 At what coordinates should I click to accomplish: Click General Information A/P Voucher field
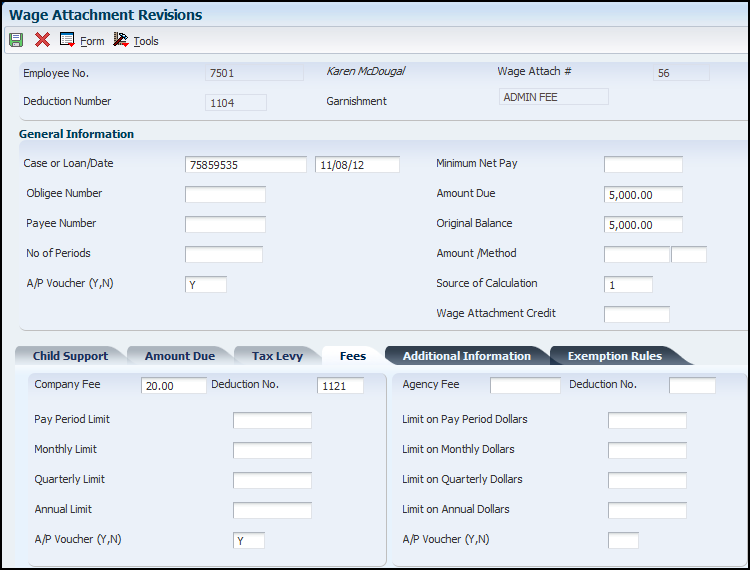pyautogui.click(x=206, y=285)
